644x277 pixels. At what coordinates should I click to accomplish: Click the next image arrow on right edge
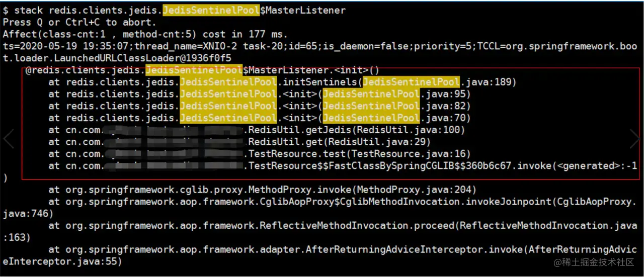[x=635, y=139]
